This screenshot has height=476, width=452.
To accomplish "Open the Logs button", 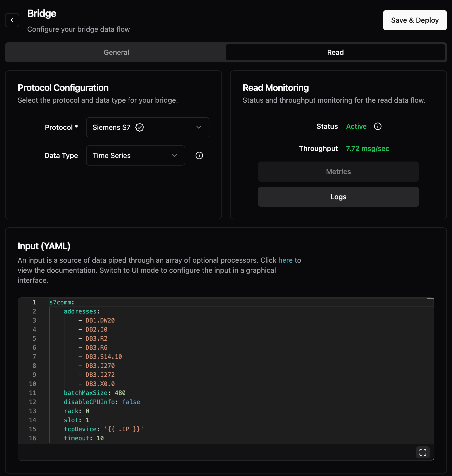I will pyautogui.click(x=338, y=197).
